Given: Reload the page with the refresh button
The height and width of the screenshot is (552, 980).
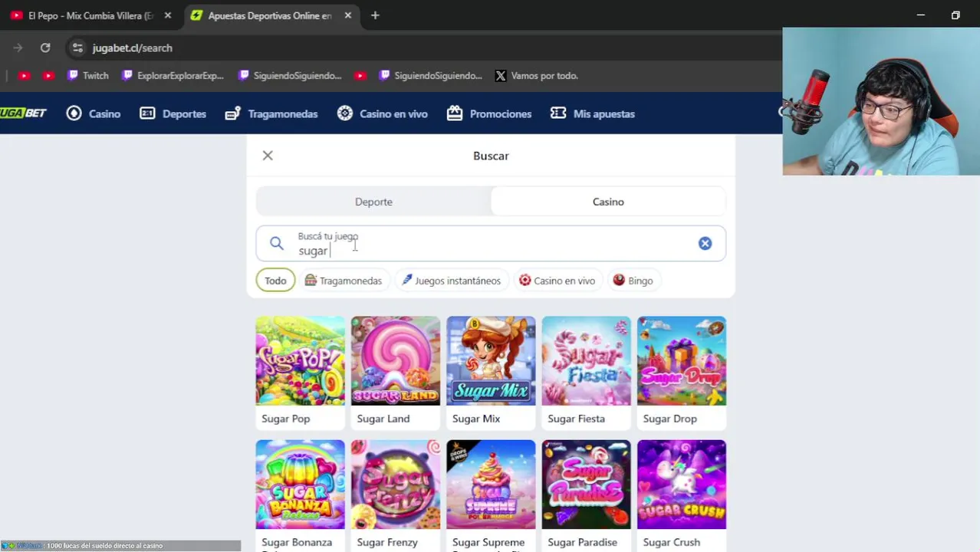Looking at the screenshot, I should click(45, 48).
